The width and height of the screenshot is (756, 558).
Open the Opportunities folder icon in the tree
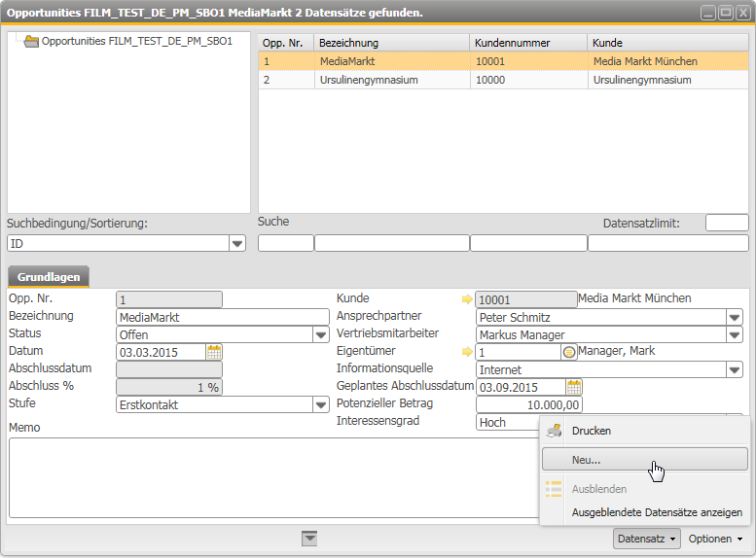click(32, 42)
